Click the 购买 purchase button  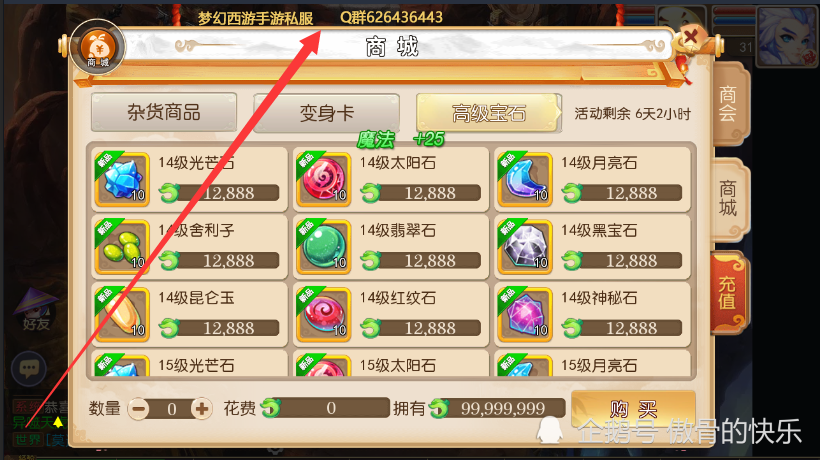tap(633, 409)
